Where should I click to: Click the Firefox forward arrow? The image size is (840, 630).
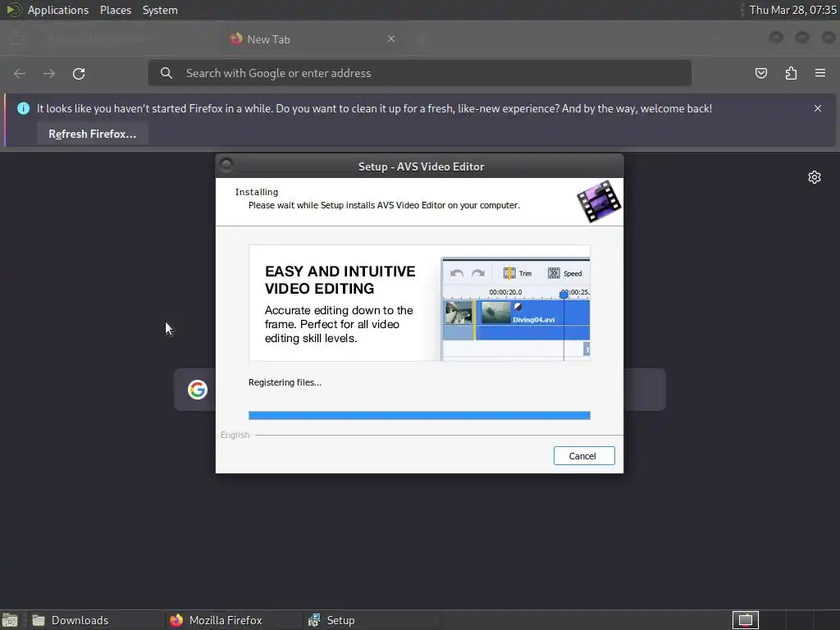pos(49,73)
